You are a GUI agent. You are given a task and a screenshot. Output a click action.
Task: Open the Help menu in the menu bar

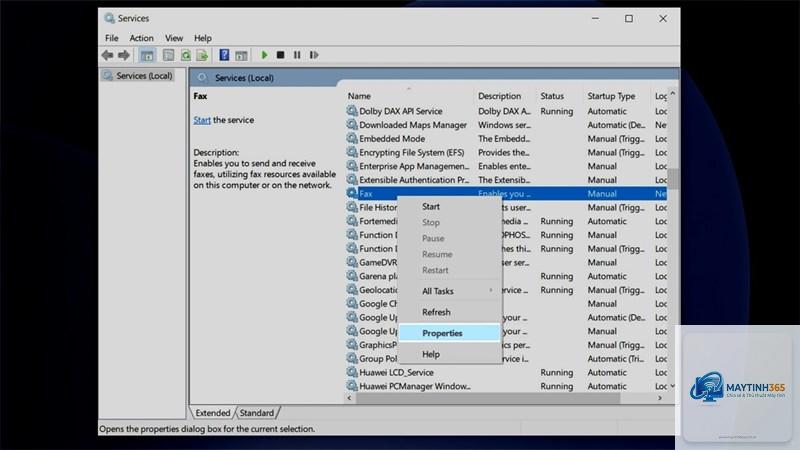click(x=203, y=38)
